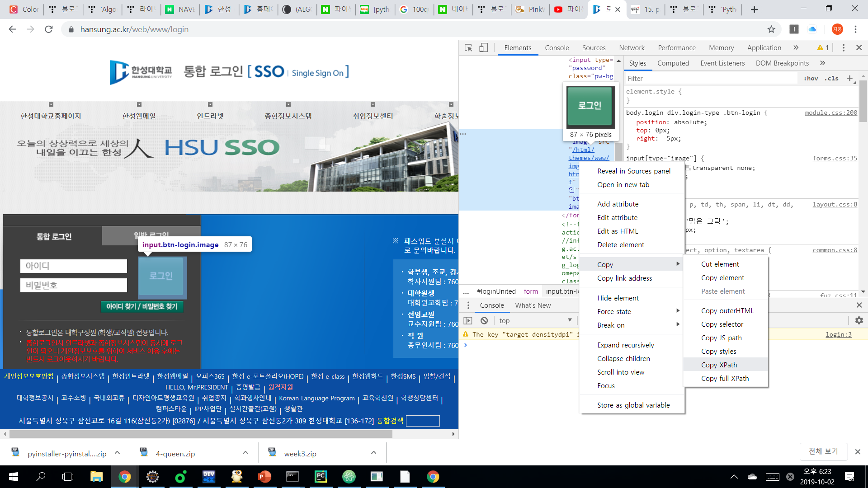Open the cloud extension icon in toolbar
Screen dimensions: 868x488
tap(812, 29)
